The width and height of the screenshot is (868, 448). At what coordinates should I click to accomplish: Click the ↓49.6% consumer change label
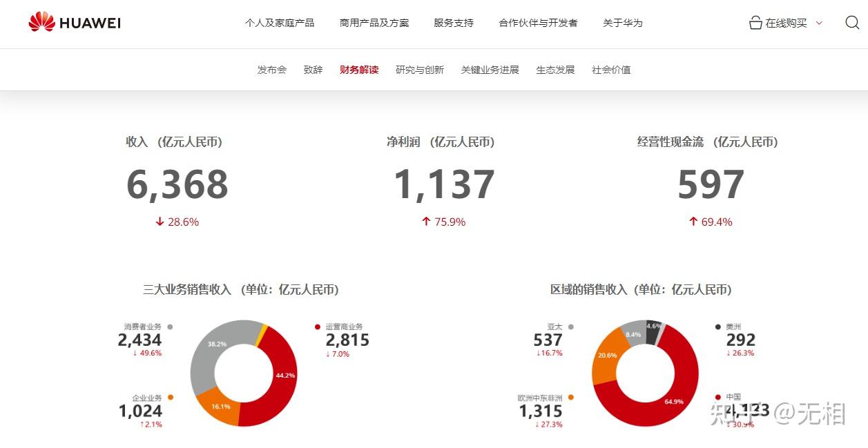[147, 353]
